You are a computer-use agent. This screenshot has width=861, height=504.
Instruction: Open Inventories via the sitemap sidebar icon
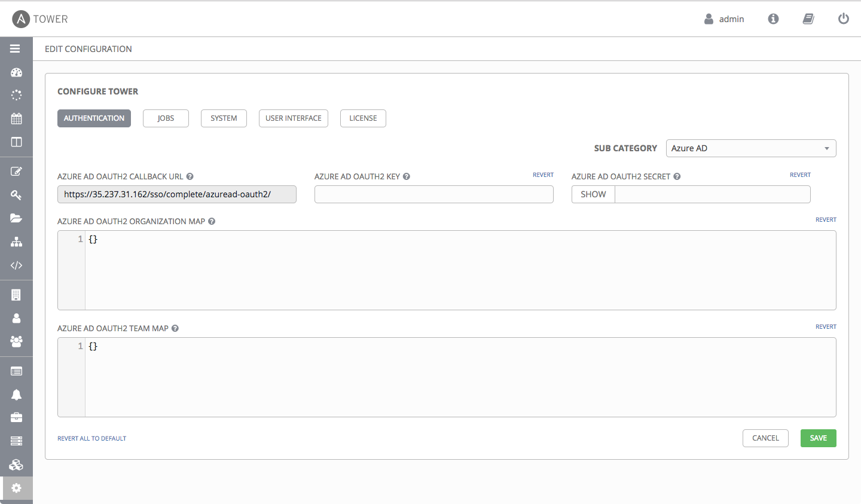coord(16,242)
